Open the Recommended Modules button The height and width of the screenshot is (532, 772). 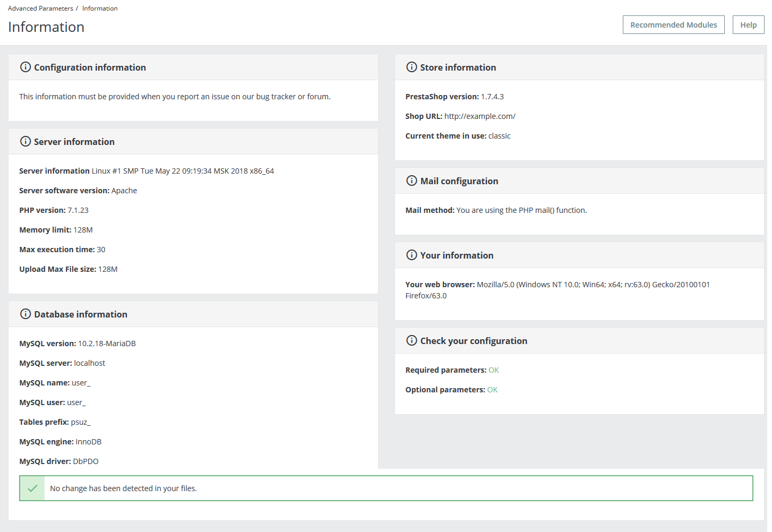[x=673, y=25]
